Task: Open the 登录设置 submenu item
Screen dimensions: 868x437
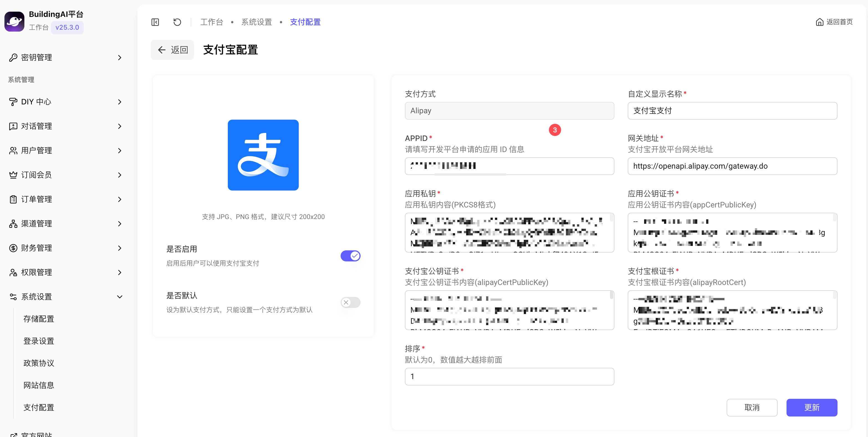Action: (x=39, y=341)
